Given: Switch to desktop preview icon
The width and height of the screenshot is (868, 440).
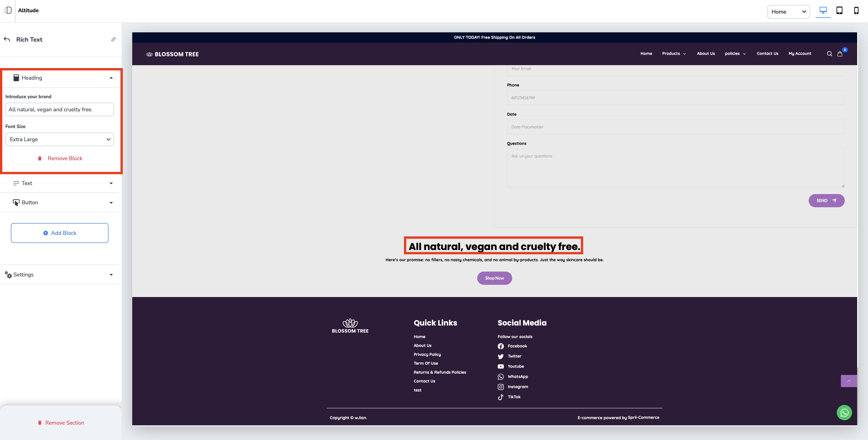Looking at the screenshot, I should pyautogui.click(x=823, y=10).
